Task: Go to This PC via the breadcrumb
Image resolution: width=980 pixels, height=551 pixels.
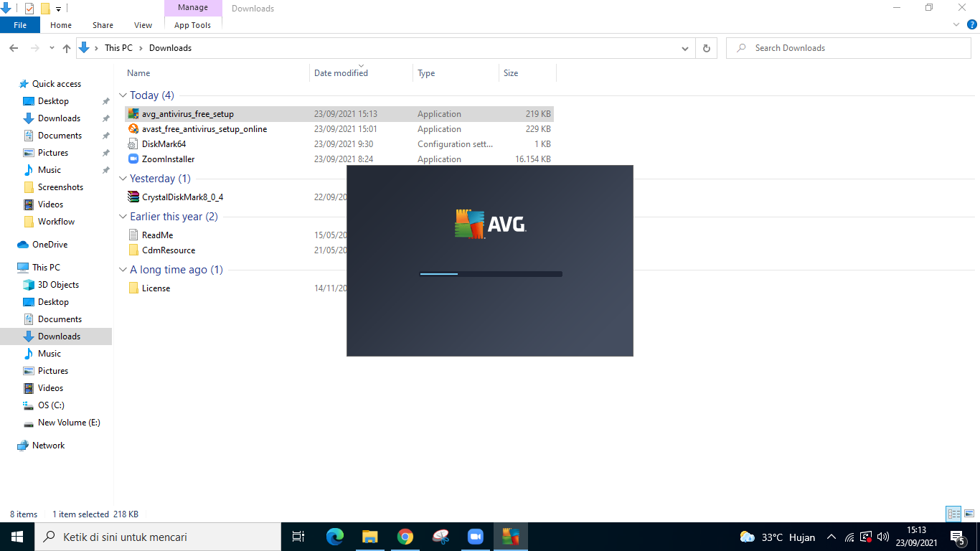Action: tap(119, 47)
